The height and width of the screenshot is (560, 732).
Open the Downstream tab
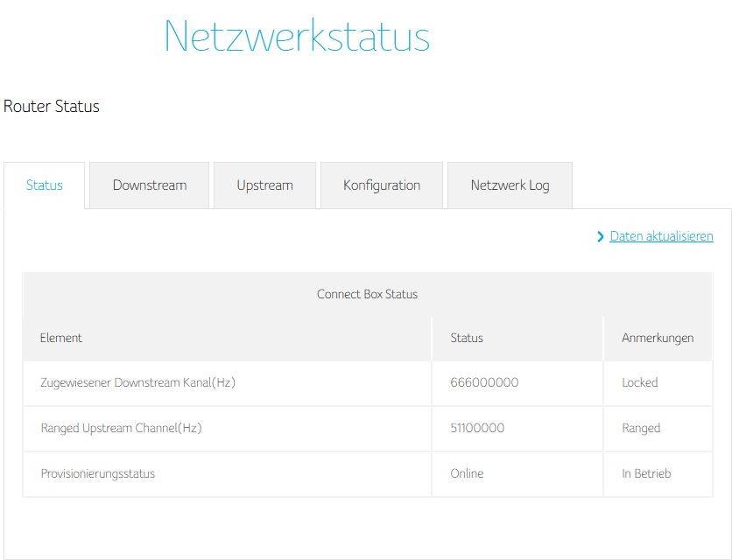coord(150,185)
